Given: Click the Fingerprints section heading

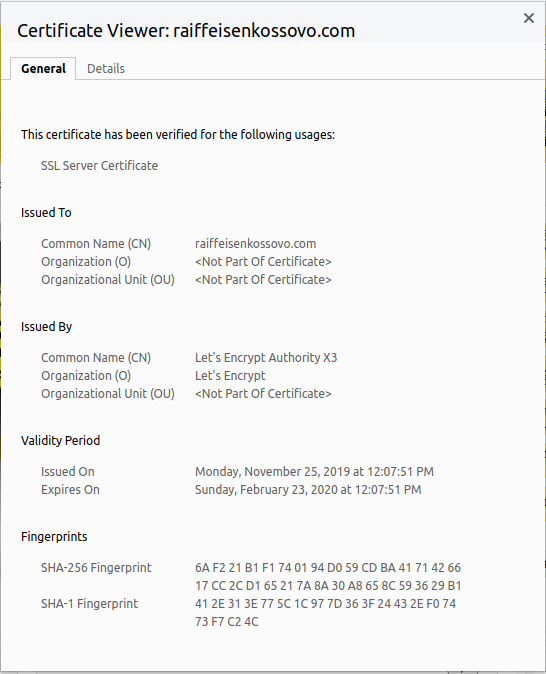Looking at the screenshot, I should pos(54,537).
